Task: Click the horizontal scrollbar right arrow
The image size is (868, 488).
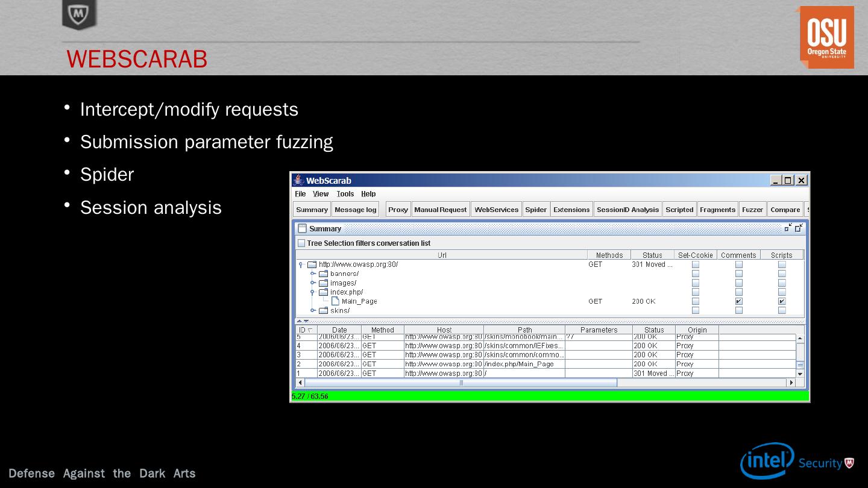Action: click(x=791, y=383)
